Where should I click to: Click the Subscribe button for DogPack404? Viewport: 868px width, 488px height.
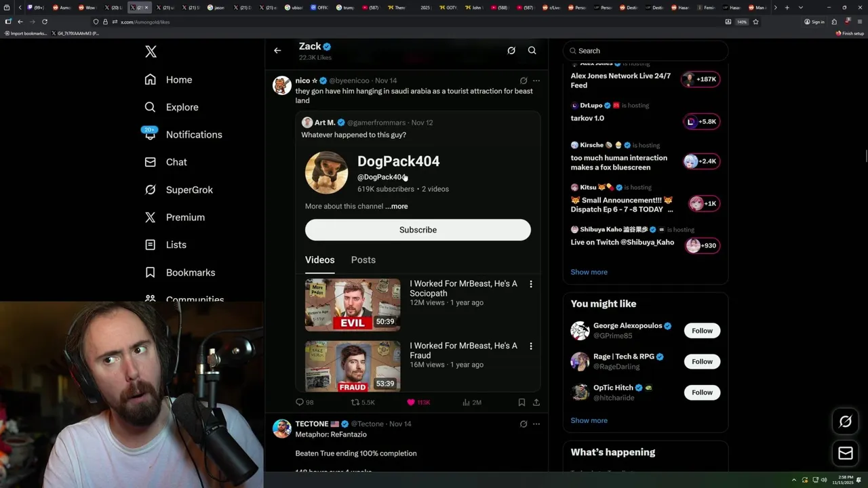(418, 230)
